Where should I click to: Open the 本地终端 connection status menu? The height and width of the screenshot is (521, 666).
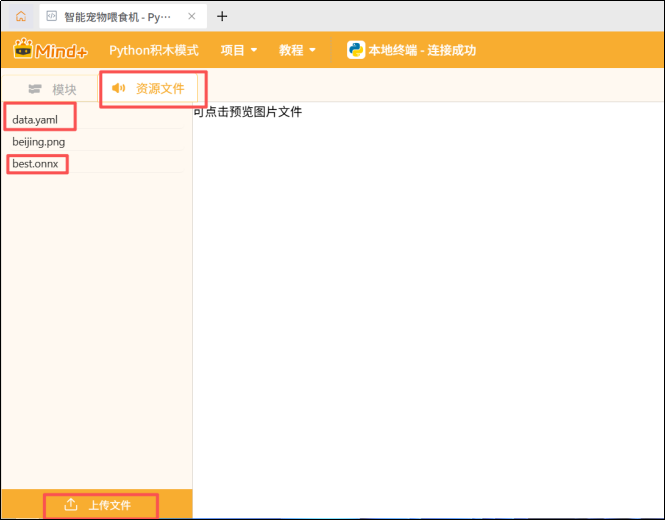(x=422, y=50)
